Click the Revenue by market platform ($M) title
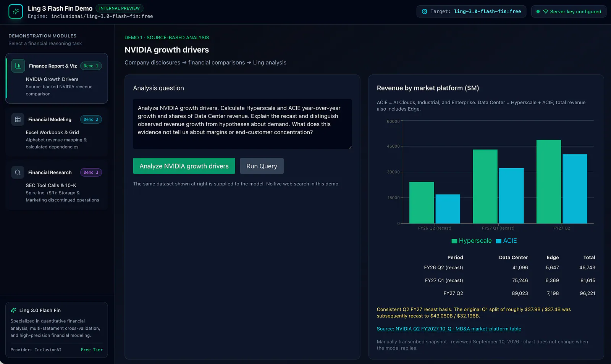The width and height of the screenshot is (611, 364). [428, 88]
